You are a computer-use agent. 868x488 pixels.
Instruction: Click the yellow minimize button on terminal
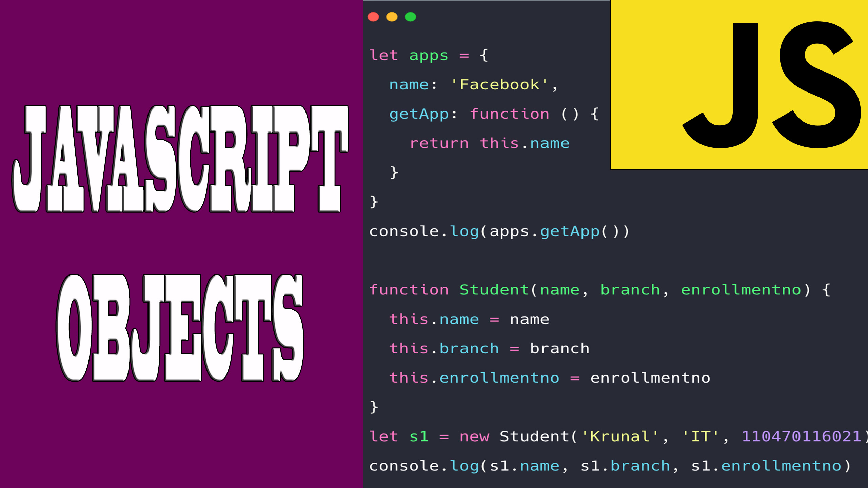[392, 16]
